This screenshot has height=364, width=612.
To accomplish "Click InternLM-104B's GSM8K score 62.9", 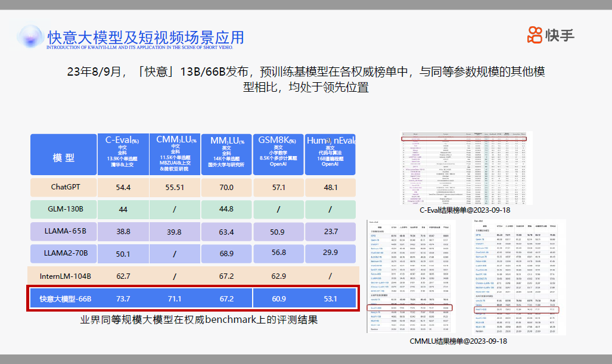I will (279, 276).
